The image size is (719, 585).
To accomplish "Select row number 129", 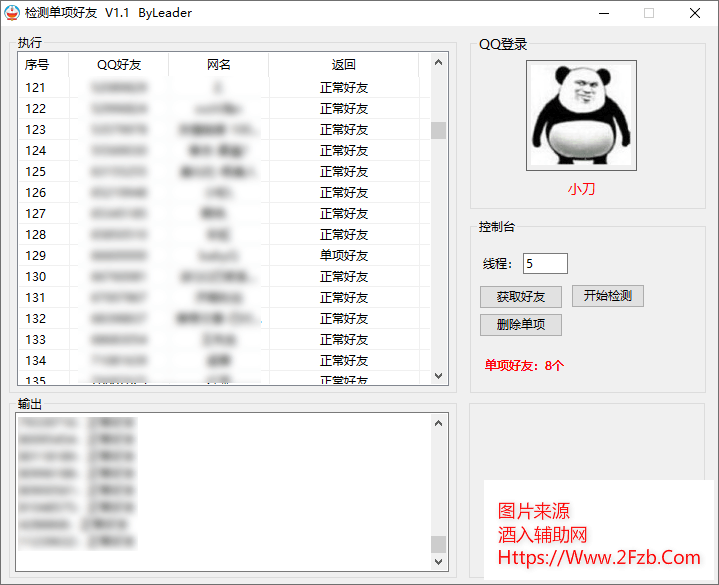I will click(x=224, y=256).
